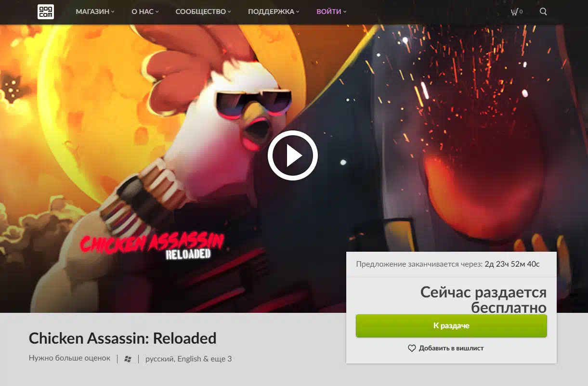Image resolution: width=588 pixels, height=386 pixels.
Task: Click the green К раздаче button
Action: (x=451, y=326)
